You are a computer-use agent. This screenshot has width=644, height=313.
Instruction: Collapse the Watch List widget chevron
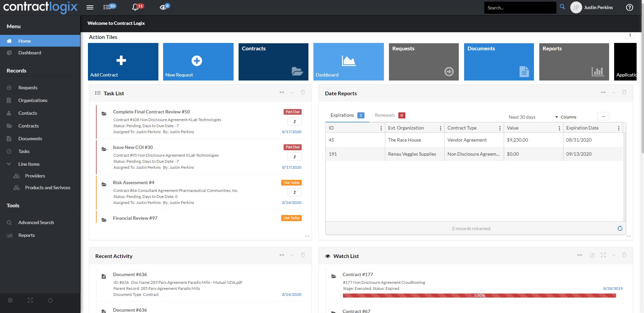click(x=614, y=255)
